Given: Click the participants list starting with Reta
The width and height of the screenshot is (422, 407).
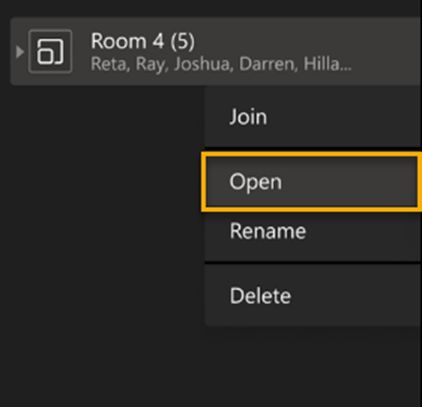Looking at the screenshot, I should click(221, 64).
